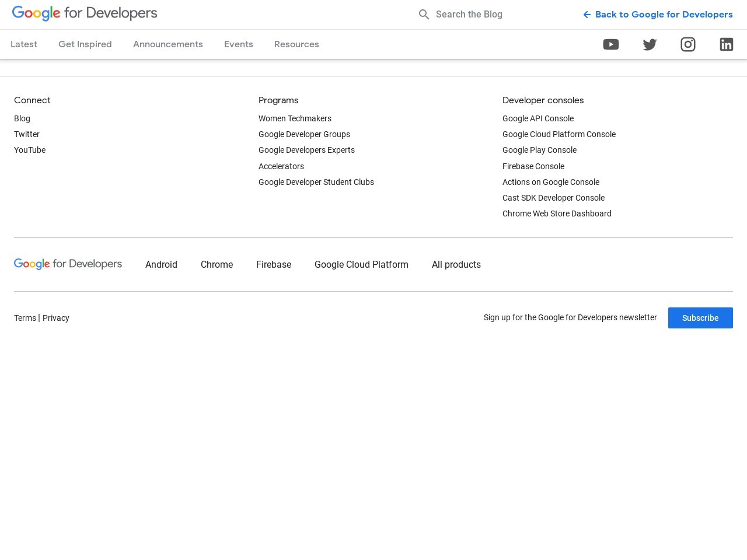Open Actions on Google Console
This screenshot has height=560, width=747.
click(551, 182)
